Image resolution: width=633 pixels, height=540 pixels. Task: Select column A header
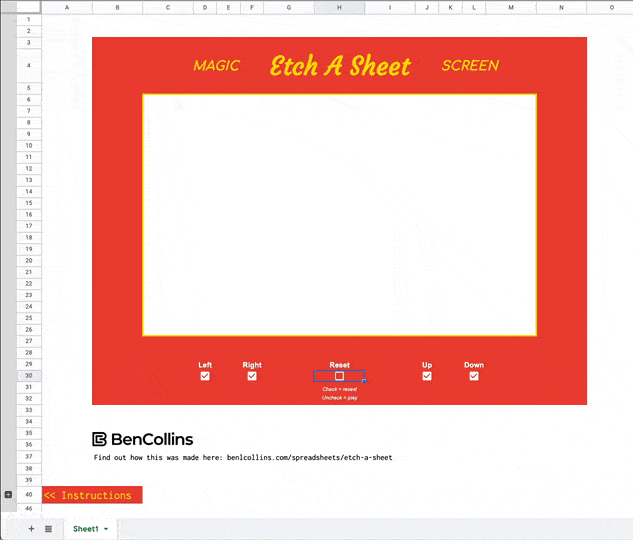[x=67, y=7]
